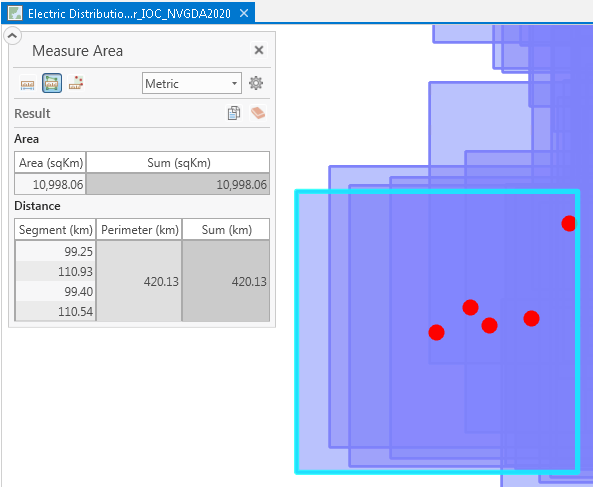Click the 99.25 segment value

click(55, 252)
